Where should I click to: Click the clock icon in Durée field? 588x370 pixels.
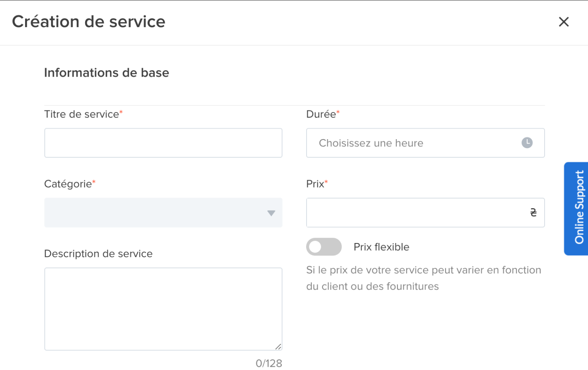(x=527, y=143)
